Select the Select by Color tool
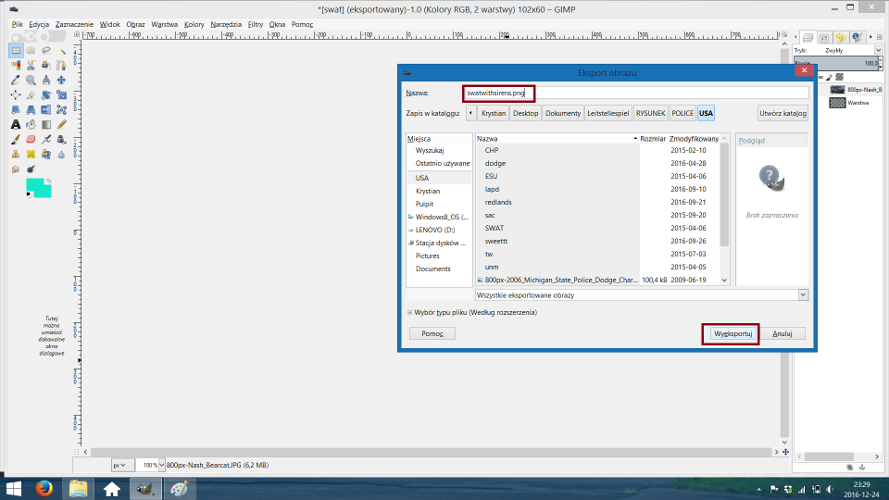This screenshot has width=889, height=500. [x=16, y=65]
